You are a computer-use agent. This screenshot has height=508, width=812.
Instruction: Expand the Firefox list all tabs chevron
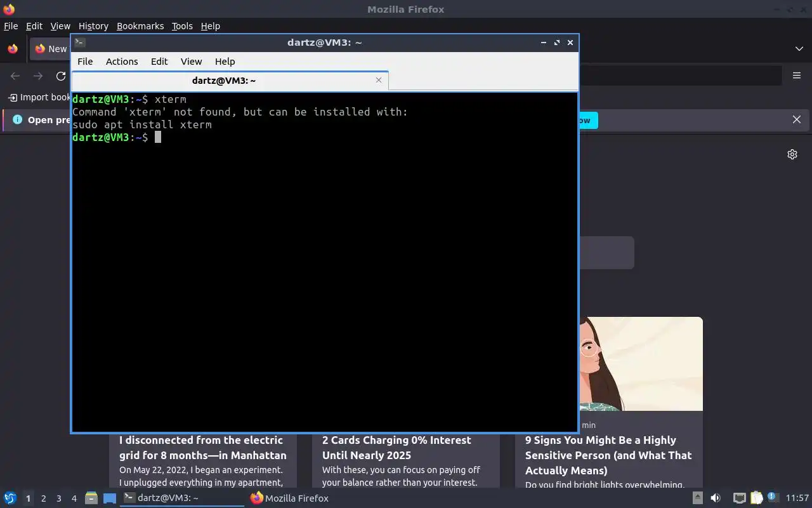[x=799, y=49]
